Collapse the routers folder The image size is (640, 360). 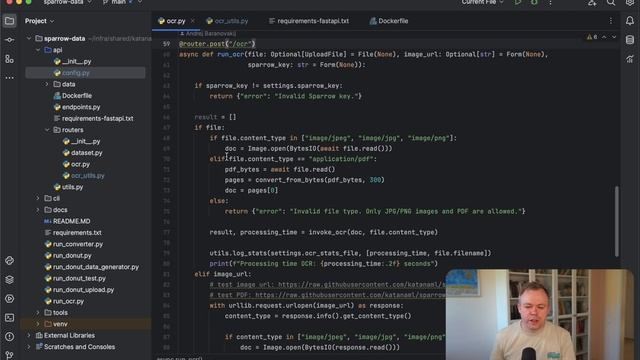click(47, 130)
